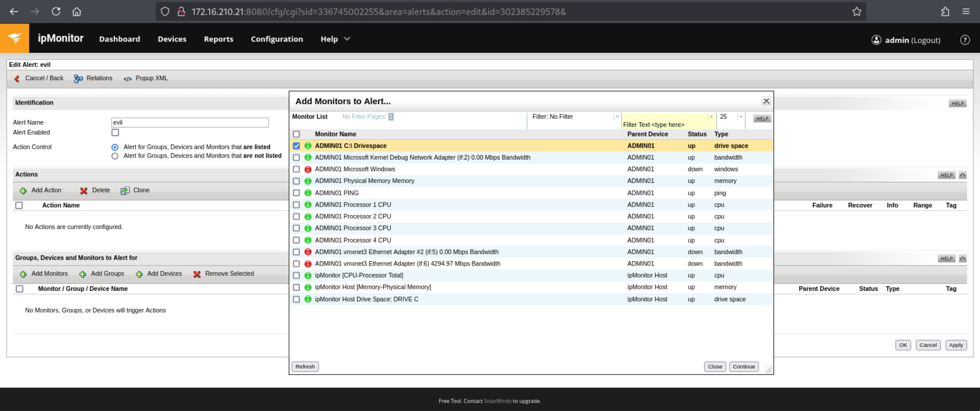Screen dimensions: 980x411
Task: Click the Add Devices green plus icon
Action: point(139,274)
